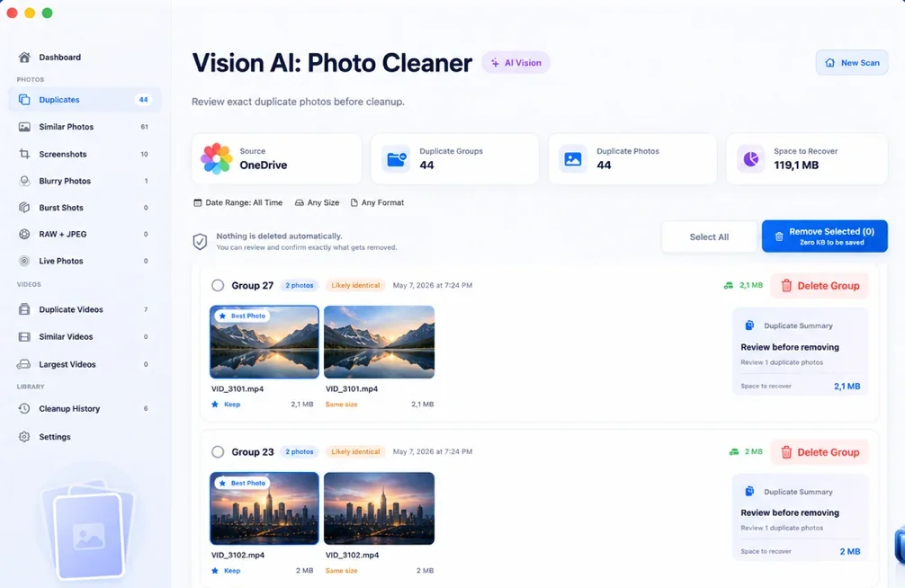Click the Group 27 'Likely identical' tag
The image size is (905, 588).
pyautogui.click(x=355, y=285)
